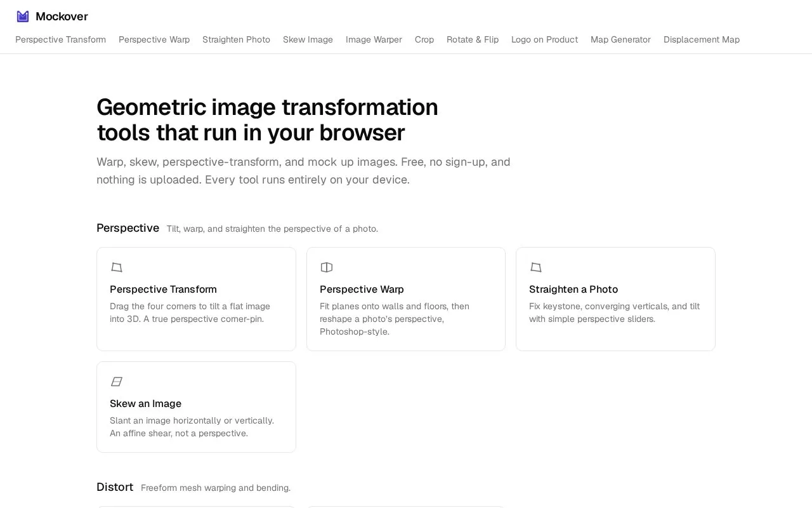Go to Straighten Photo nav item
The height and width of the screenshot is (508, 812).
[236, 39]
